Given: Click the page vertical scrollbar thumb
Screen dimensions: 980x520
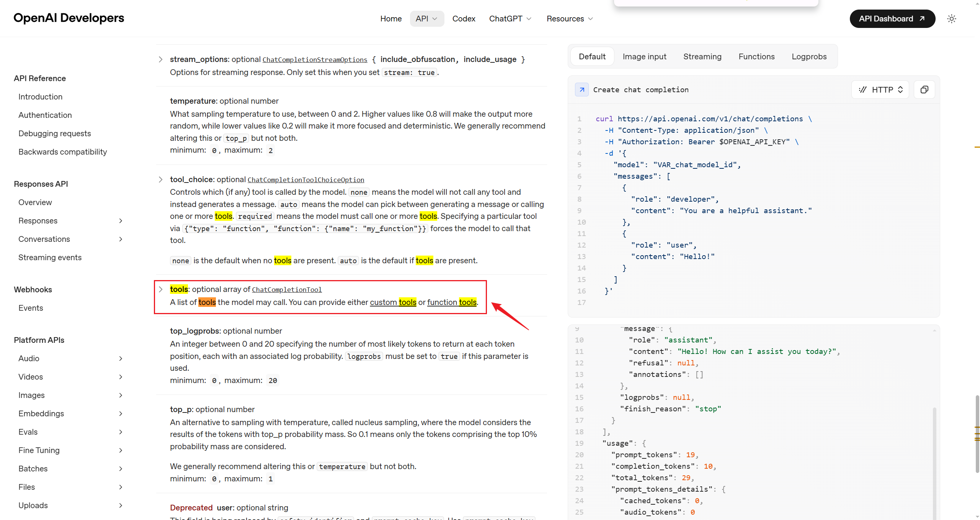Looking at the screenshot, I should (x=977, y=434).
